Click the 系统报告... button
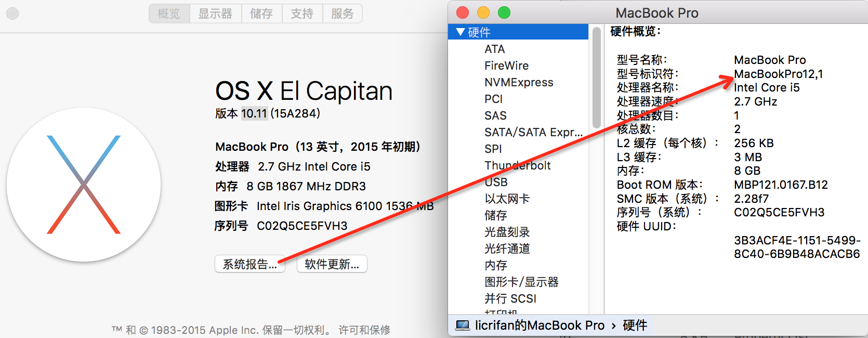The height and width of the screenshot is (338, 868). (x=249, y=264)
